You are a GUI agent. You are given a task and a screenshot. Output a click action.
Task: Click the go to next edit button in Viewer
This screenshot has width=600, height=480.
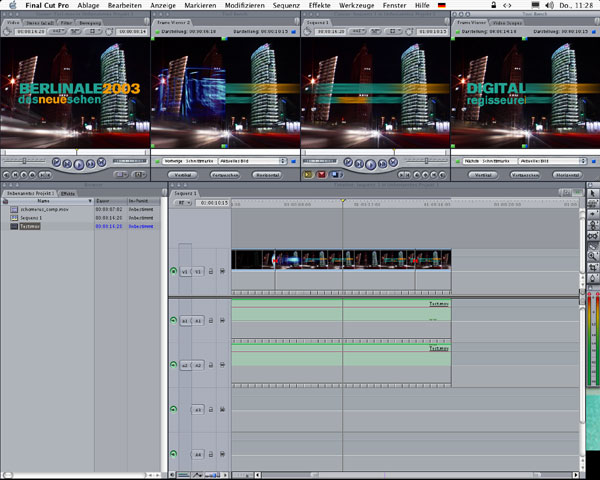[101, 162]
